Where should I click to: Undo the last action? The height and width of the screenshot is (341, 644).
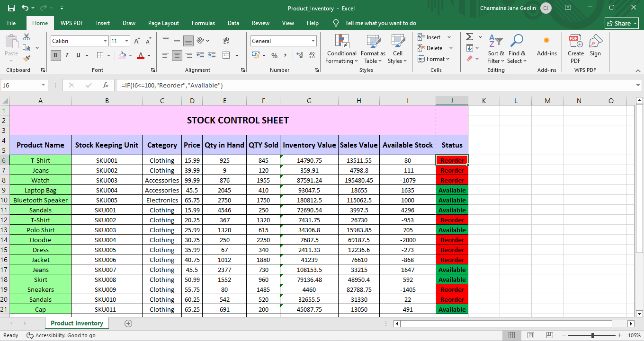click(x=25, y=8)
